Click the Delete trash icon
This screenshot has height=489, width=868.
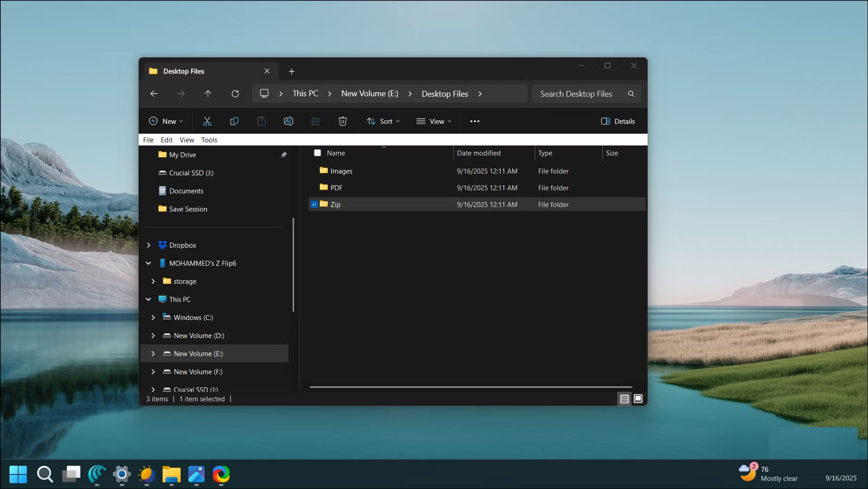point(343,121)
